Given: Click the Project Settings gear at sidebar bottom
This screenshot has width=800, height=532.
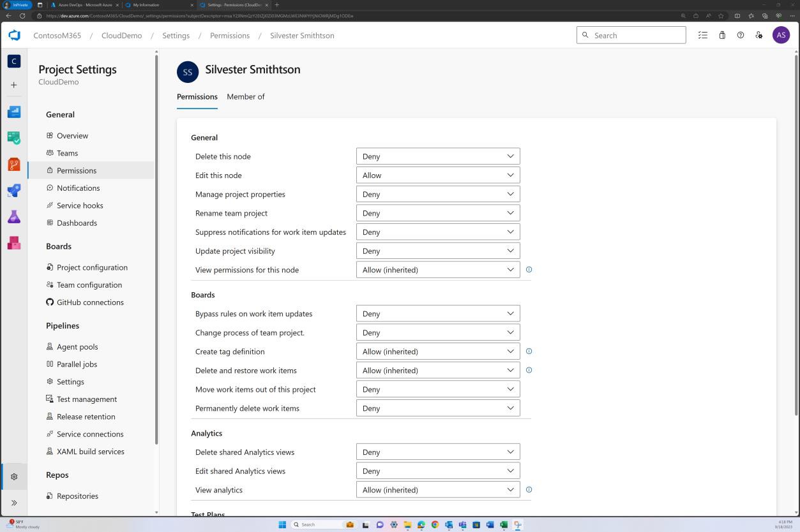Looking at the screenshot, I should 14,477.
